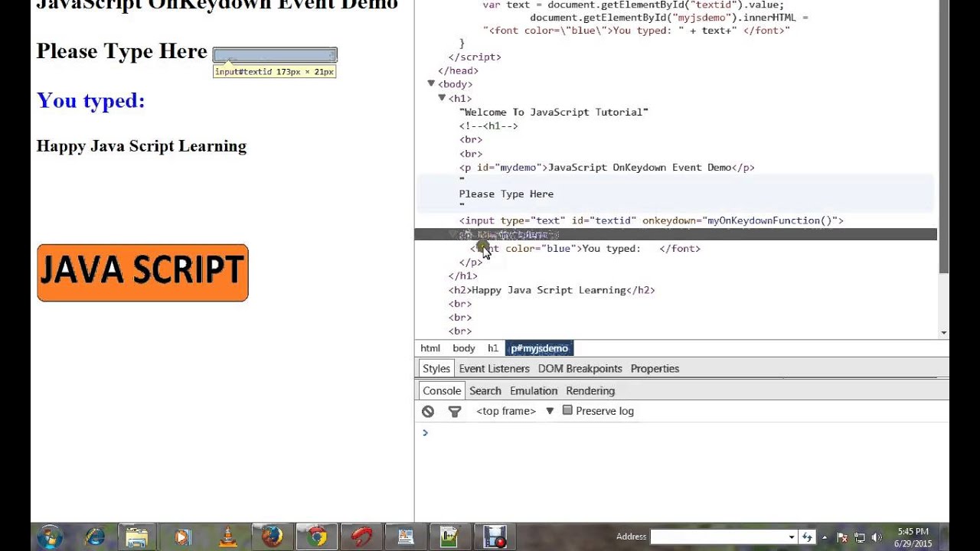Switch to the Styles tab
Image resolution: width=980 pixels, height=551 pixels.
pos(436,369)
